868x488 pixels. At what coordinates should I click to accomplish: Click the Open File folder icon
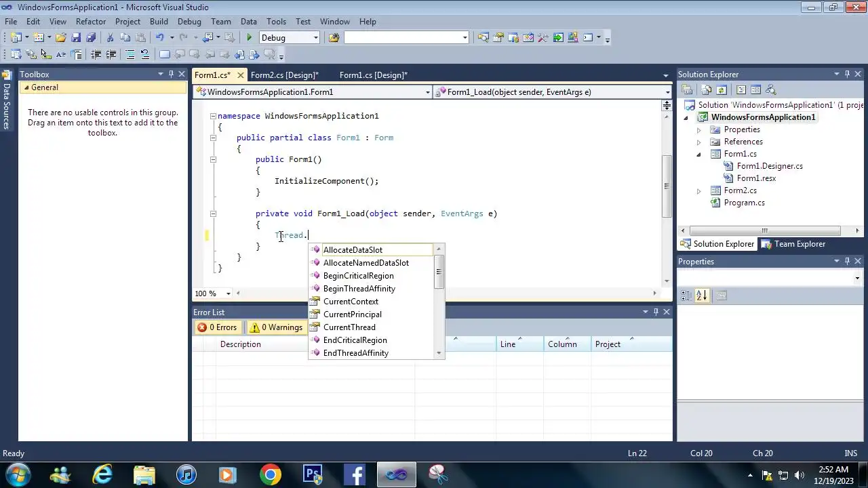[x=60, y=38]
